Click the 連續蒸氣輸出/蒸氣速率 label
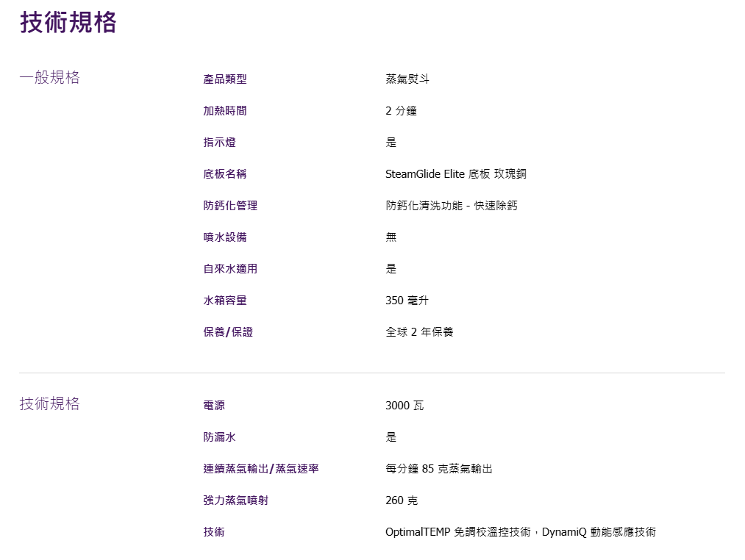The height and width of the screenshot is (560, 745). point(261,469)
